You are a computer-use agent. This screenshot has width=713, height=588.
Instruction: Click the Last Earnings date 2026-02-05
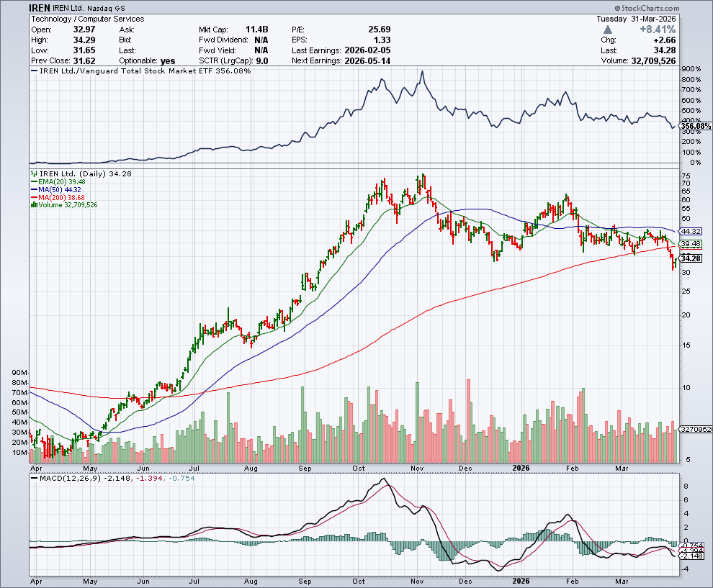coord(367,50)
